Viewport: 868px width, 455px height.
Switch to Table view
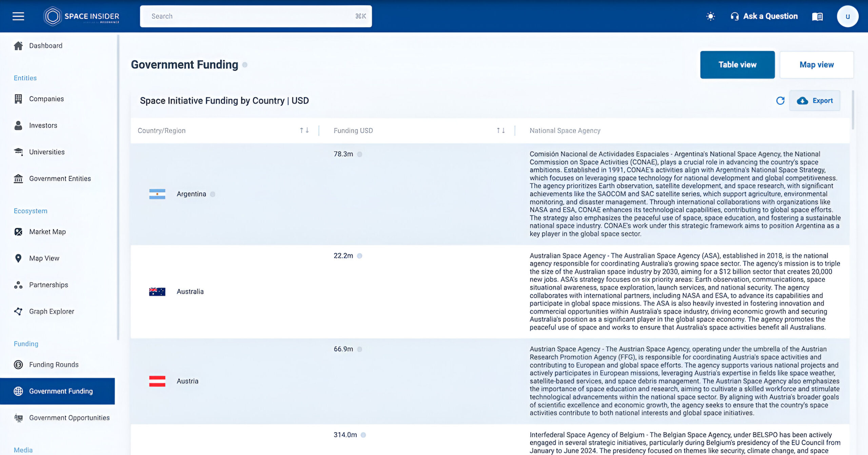(737, 65)
